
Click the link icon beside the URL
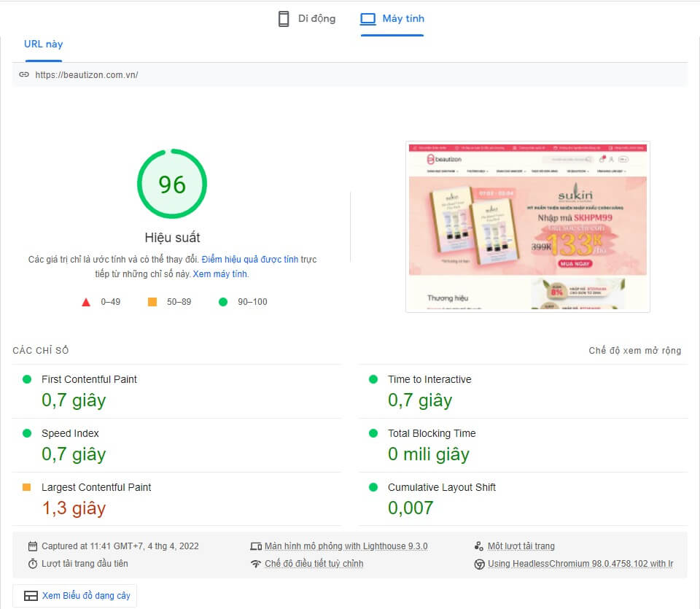[24, 74]
